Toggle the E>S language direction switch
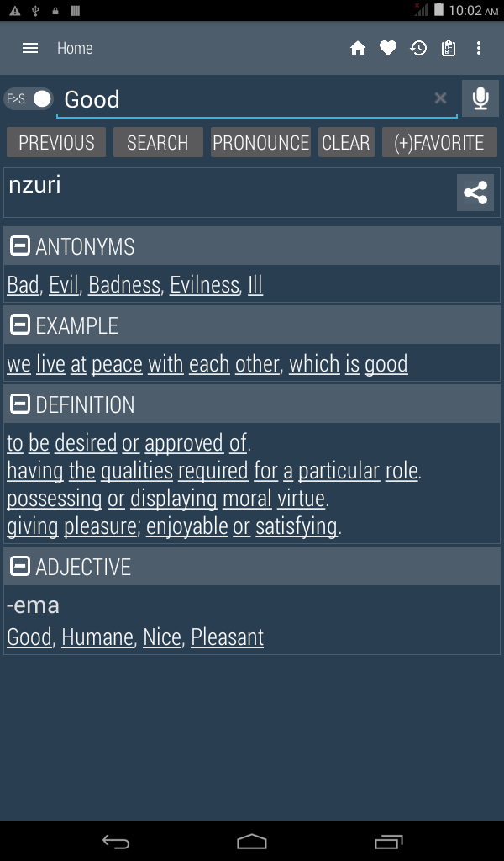This screenshot has height=861, width=504. point(29,98)
